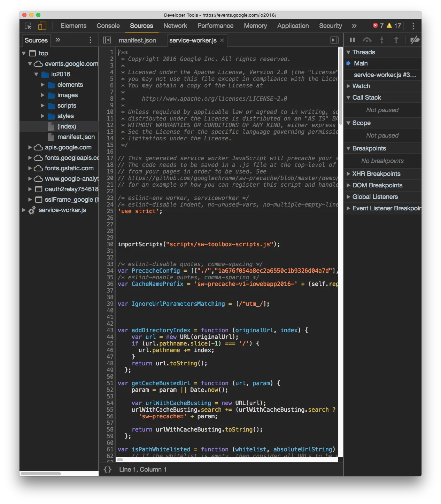Image resolution: width=441 pixels, height=504 pixels.
Task: Expand the service-worker.js tree node arrow
Action: coord(24,210)
